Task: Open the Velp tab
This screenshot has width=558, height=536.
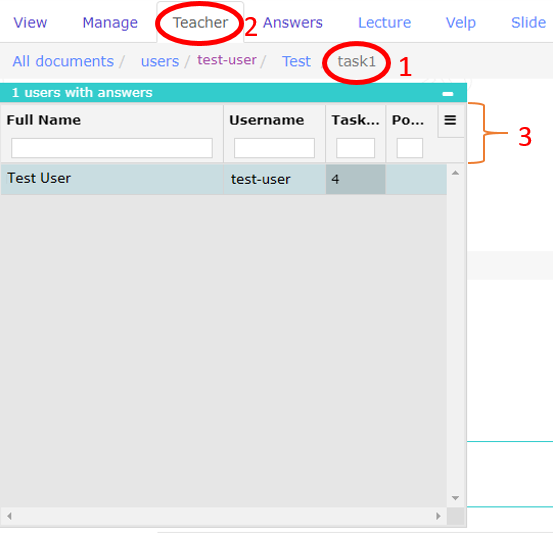Action: tap(460, 23)
